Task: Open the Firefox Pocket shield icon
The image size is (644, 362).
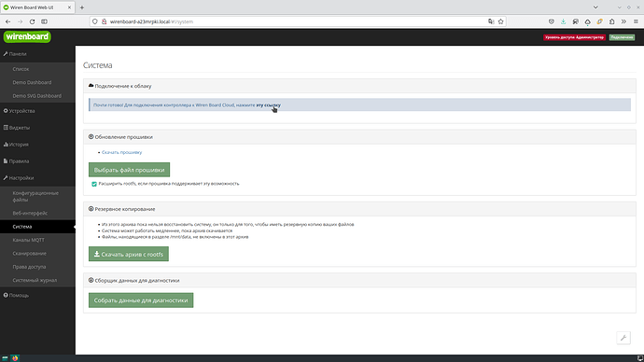Action: [x=552, y=21]
